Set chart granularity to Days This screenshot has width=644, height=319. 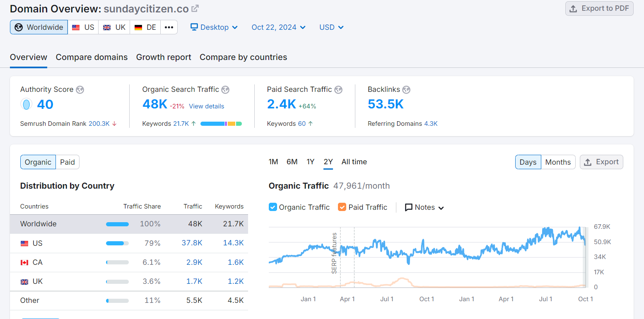(528, 162)
